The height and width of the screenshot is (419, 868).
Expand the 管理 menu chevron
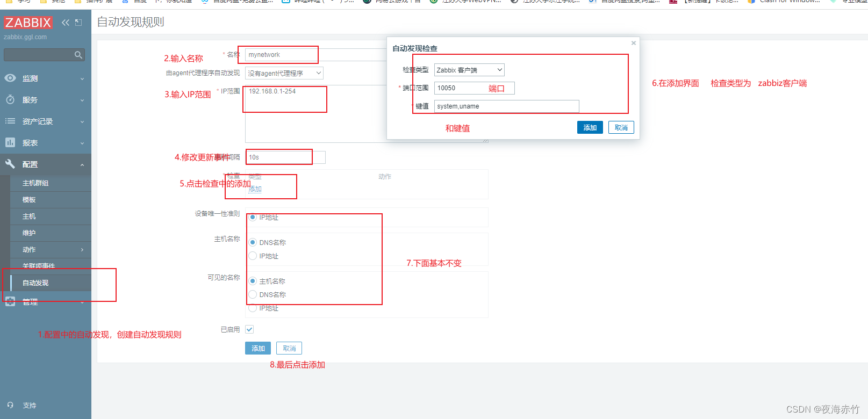[x=82, y=302]
